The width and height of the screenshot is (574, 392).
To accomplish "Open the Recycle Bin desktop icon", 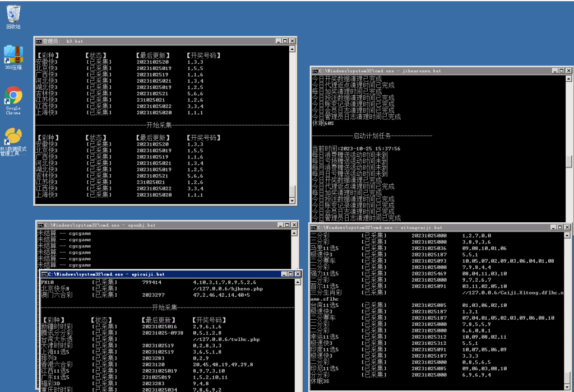I will pos(13,15).
